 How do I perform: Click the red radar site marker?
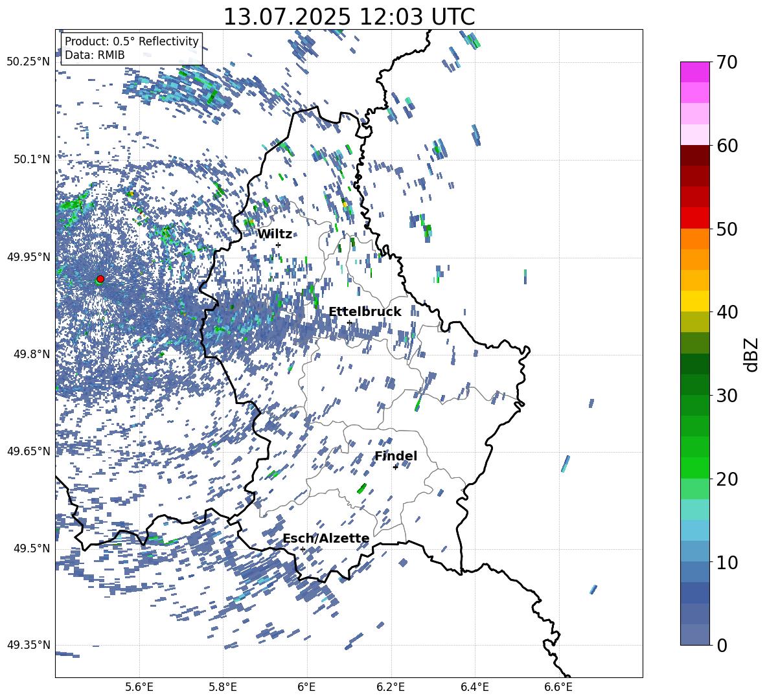(100, 279)
